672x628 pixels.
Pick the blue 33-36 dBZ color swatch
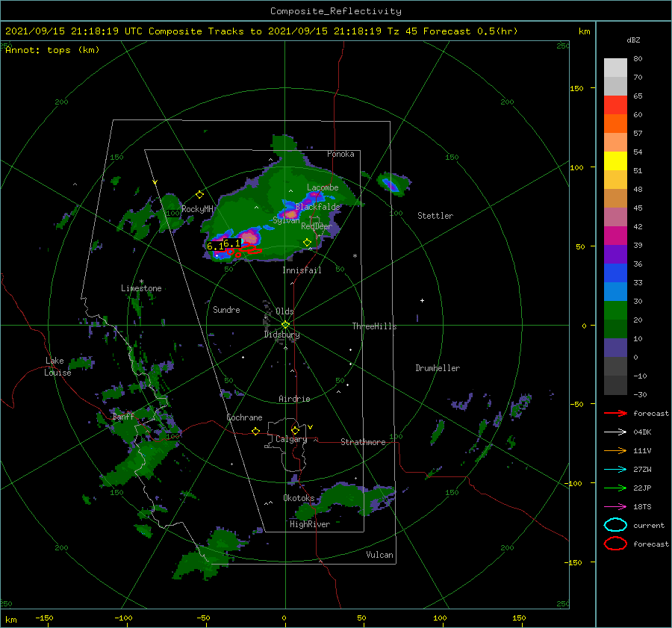point(615,273)
